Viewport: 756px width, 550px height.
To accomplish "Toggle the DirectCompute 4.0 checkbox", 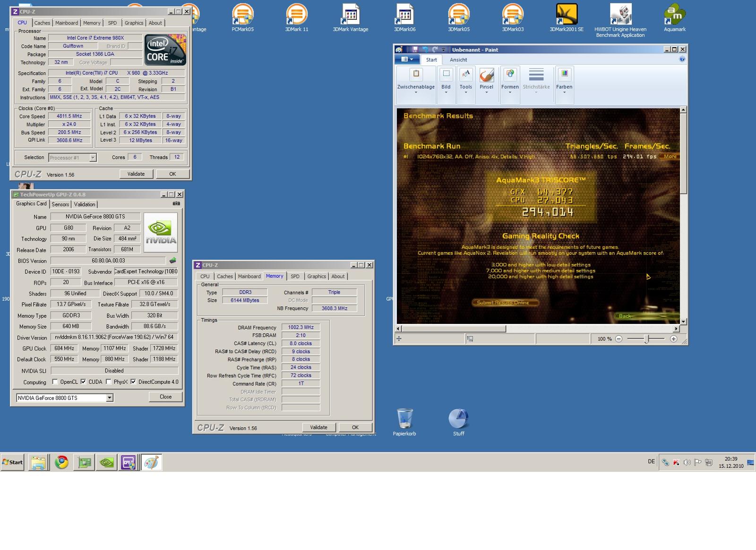I will 133,381.
